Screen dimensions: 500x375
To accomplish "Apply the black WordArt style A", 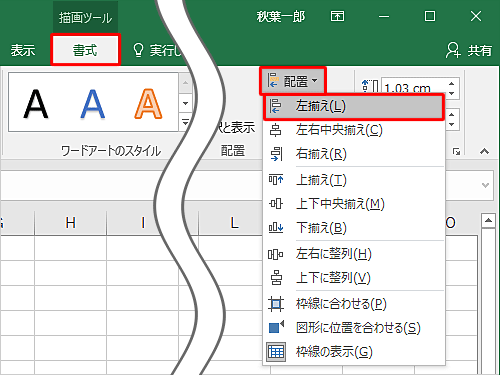I will (36, 104).
